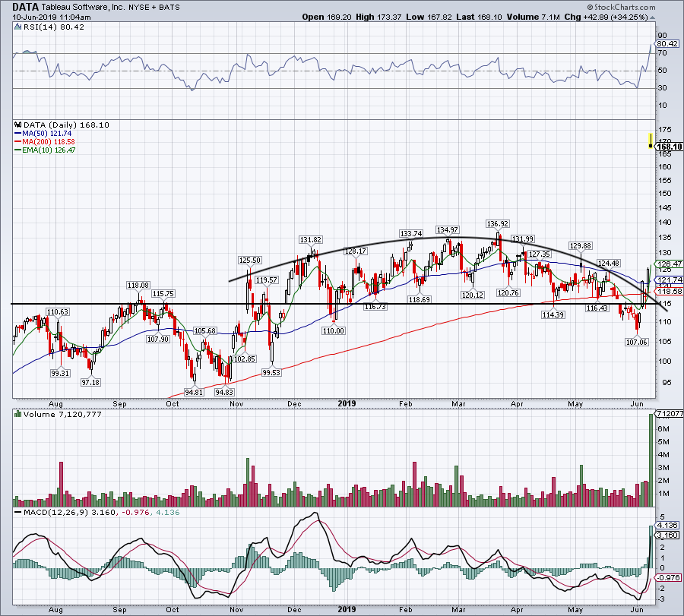Viewport: 684px width, 616px height.
Task: Click the RSI(14) 80.42 panel label
Action: pyautogui.click(x=54, y=27)
